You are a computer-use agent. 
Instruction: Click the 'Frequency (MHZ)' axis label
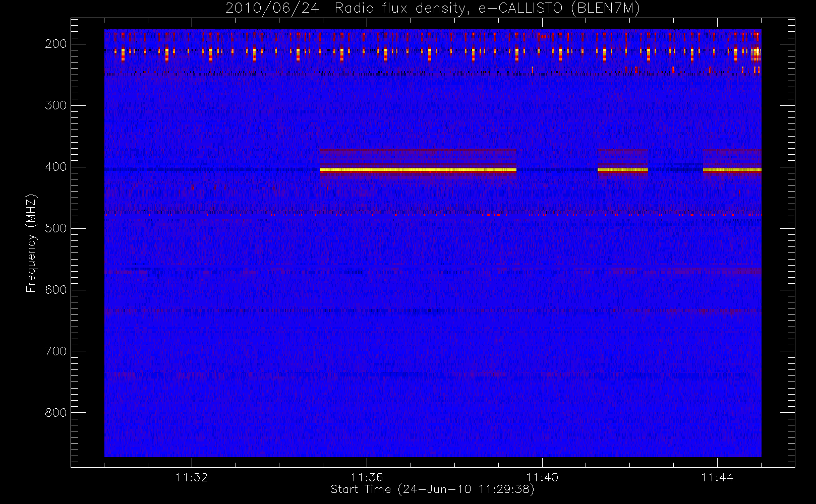pos(31,243)
